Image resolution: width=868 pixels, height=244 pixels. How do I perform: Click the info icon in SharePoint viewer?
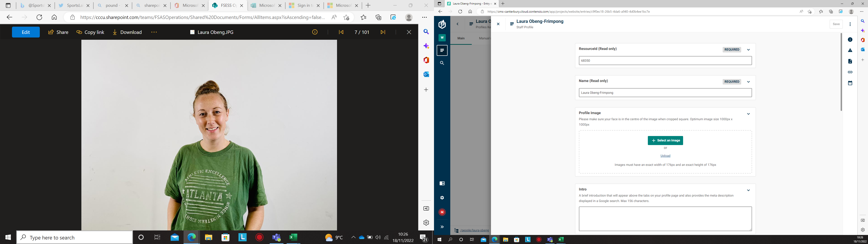coord(315,32)
